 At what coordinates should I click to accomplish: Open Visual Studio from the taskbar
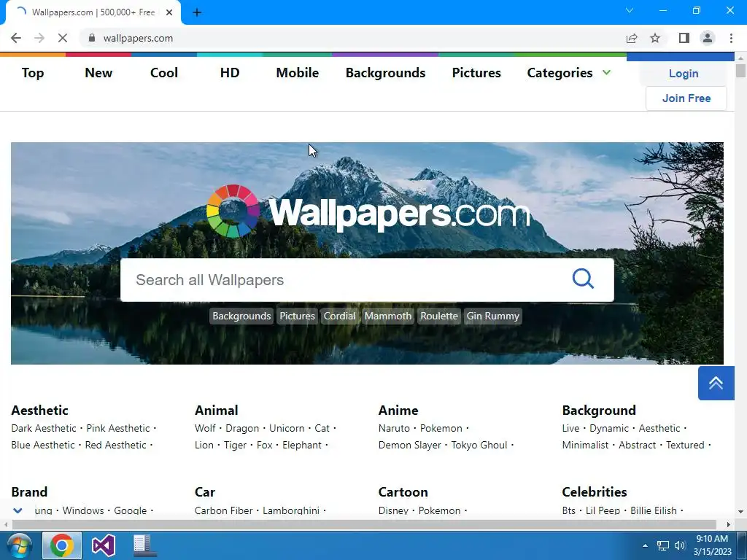pos(104,545)
